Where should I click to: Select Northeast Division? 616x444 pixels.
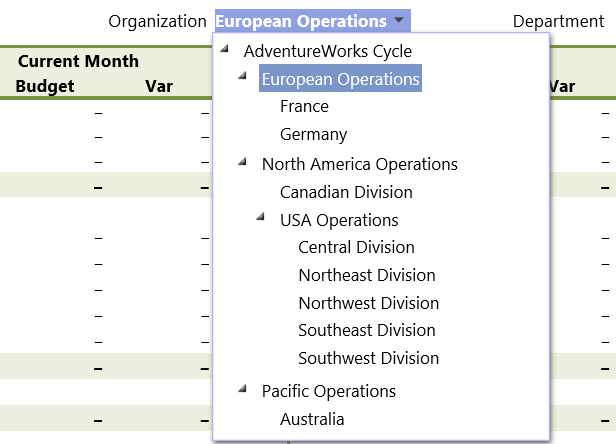click(366, 275)
